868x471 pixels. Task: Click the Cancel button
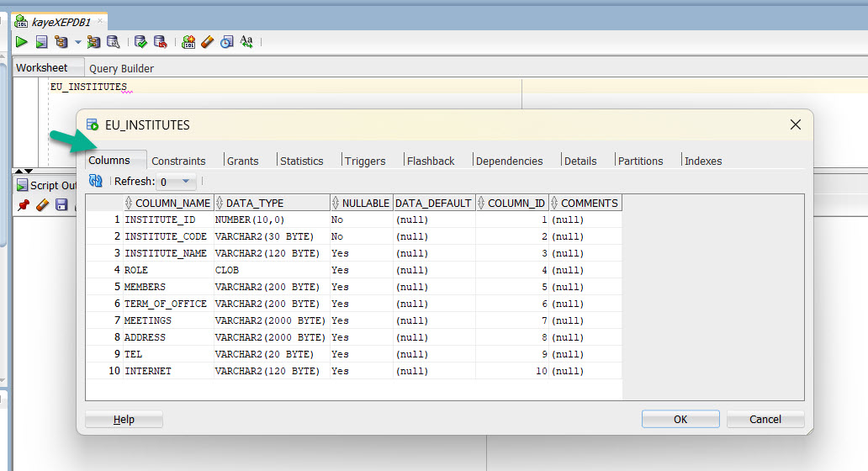click(x=765, y=419)
